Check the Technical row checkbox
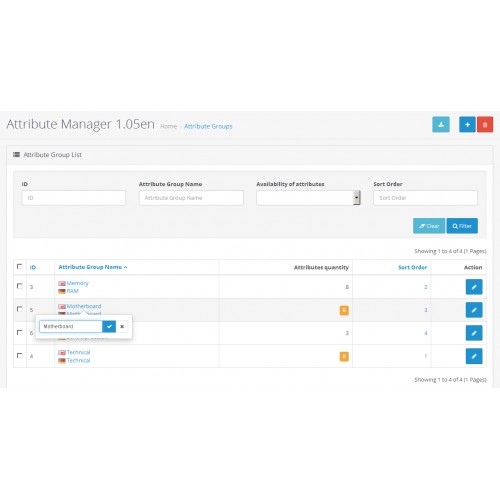This screenshot has height=500, width=500. [x=19, y=355]
